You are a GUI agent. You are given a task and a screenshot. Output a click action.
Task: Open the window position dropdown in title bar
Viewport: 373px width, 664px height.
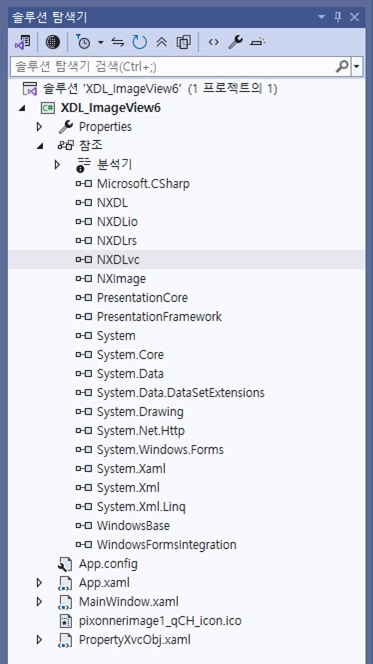[322, 17]
